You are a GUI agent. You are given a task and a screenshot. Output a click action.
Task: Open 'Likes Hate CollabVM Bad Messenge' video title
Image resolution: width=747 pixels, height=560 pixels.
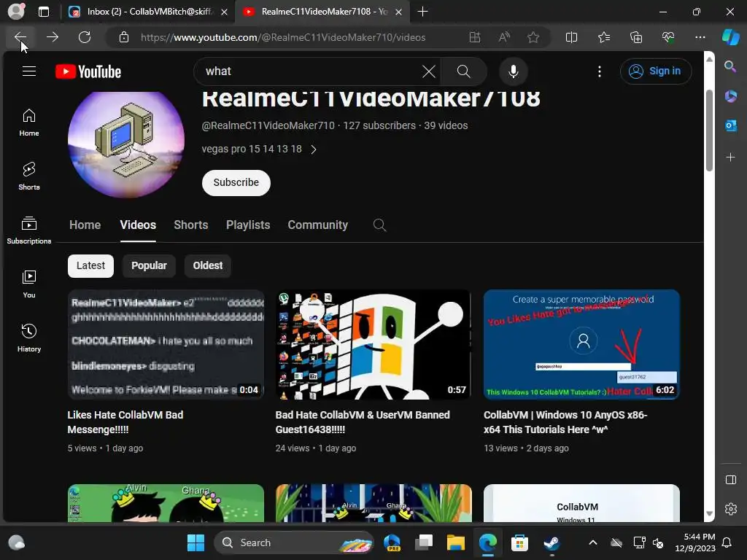tap(125, 422)
